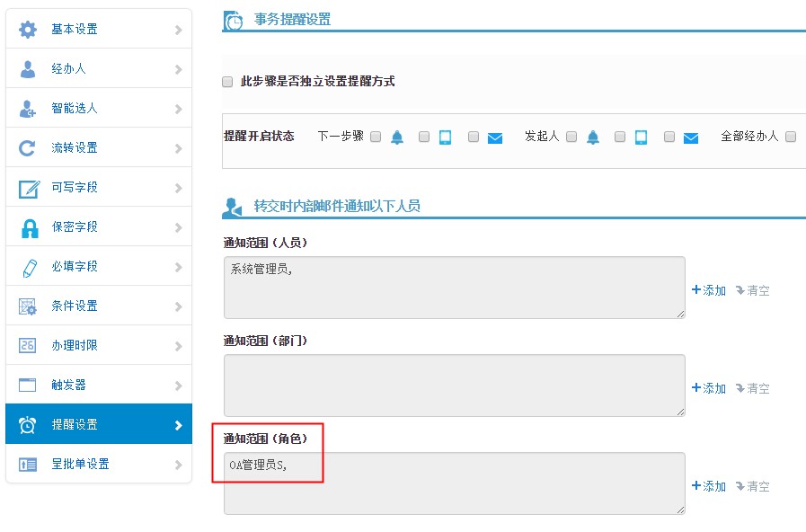
Task: Click the envelope icon for 发起人
Action: pyautogui.click(x=690, y=137)
